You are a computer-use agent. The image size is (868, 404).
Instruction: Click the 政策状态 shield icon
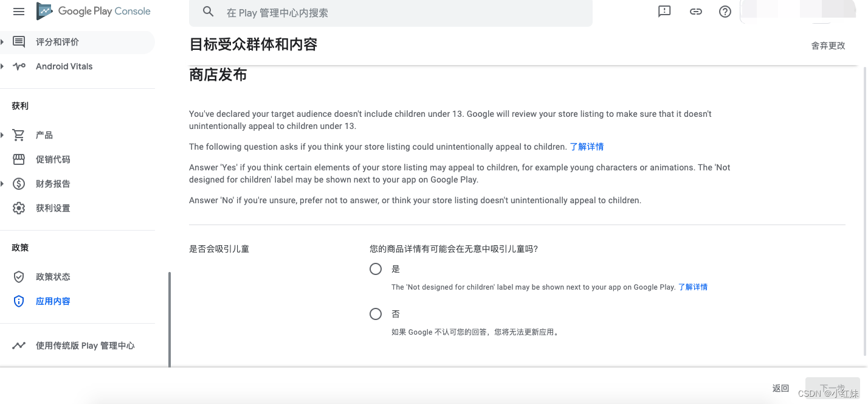coord(19,276)
